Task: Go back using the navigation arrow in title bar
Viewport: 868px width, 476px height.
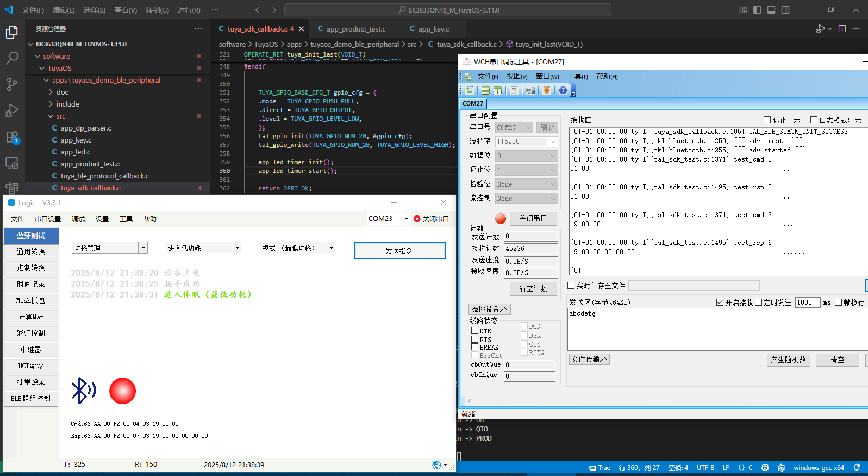Action: (259, 10)
